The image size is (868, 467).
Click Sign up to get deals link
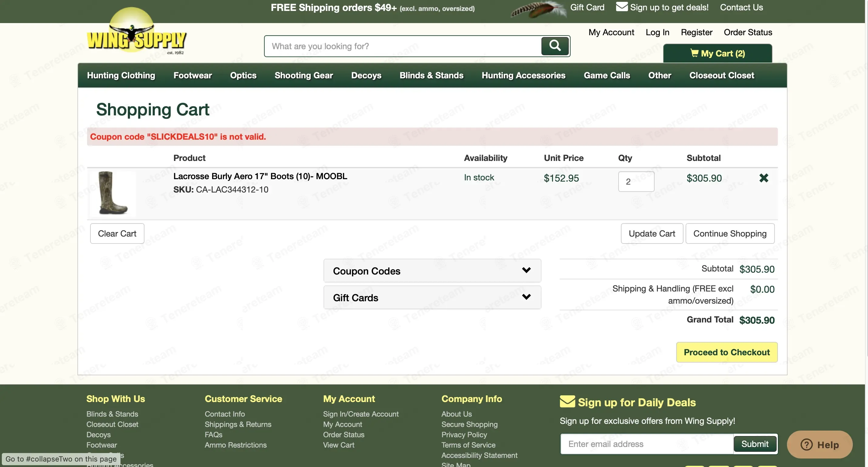[669, 7]
